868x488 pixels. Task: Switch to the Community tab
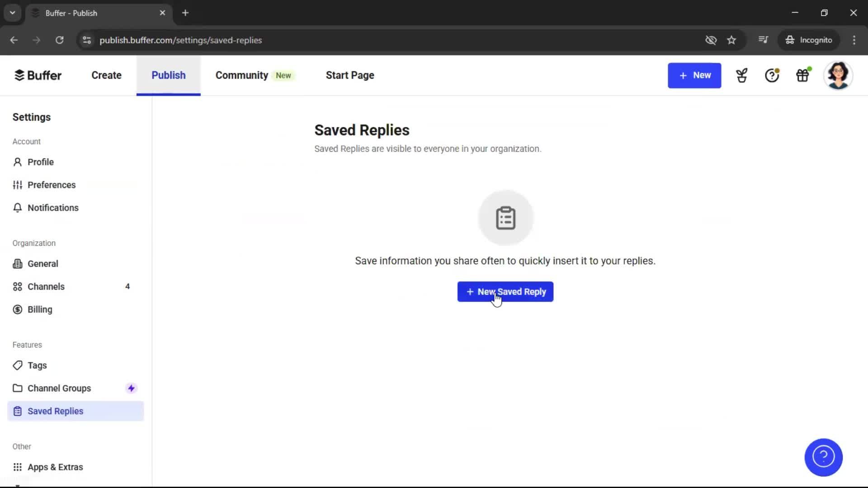[x=241, y=75]
